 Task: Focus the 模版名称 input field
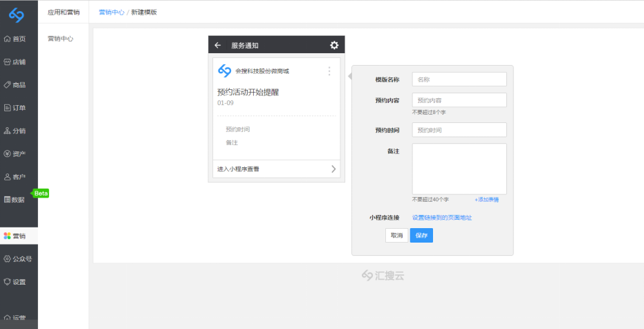pos(459,79)
